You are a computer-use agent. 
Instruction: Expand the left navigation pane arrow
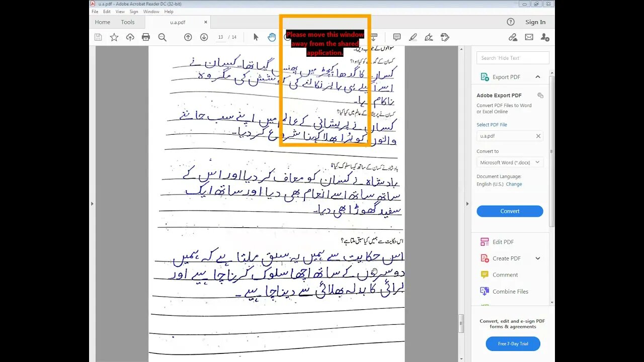click(x=92, y=204)
